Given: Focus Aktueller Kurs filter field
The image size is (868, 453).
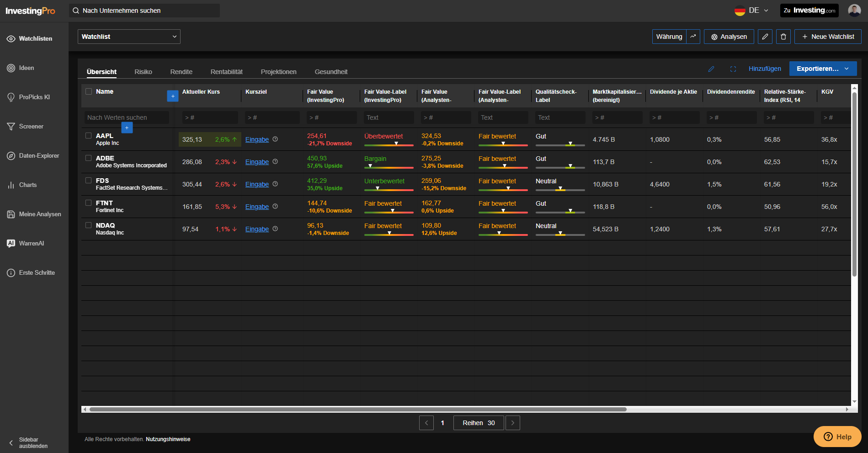Looking at the screenshot, I should (210, 117).
